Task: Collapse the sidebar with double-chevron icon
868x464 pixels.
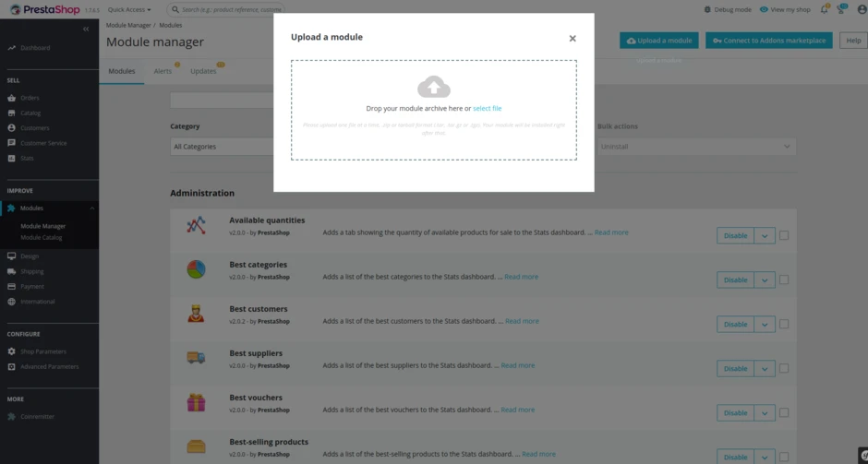Action: [x=86, y=29]
